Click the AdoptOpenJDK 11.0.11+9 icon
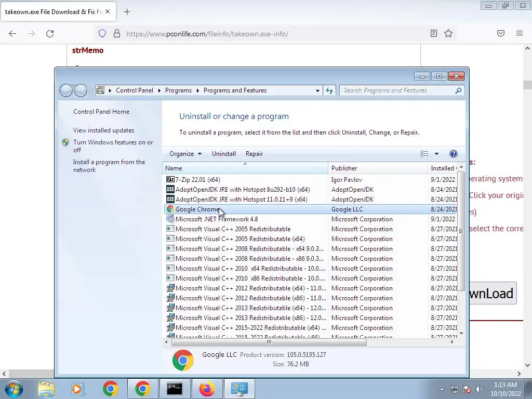Screen dimensions: 532x399 170,199
